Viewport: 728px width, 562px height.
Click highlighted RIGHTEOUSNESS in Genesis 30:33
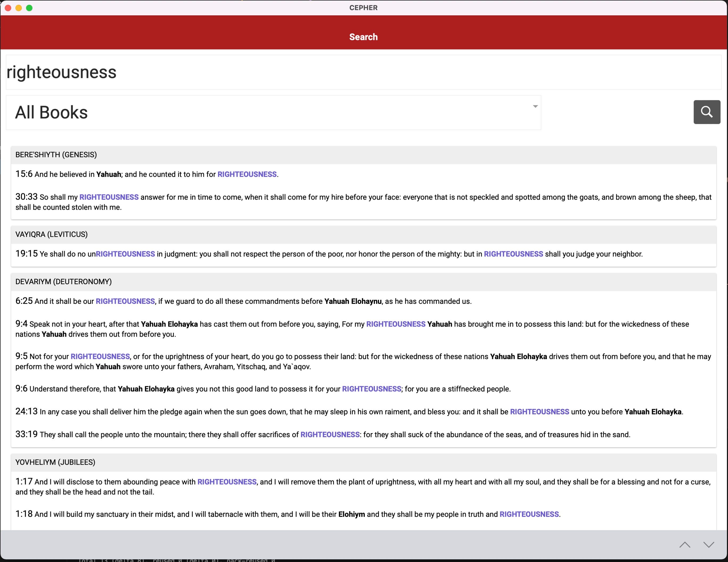coord(109,197)
